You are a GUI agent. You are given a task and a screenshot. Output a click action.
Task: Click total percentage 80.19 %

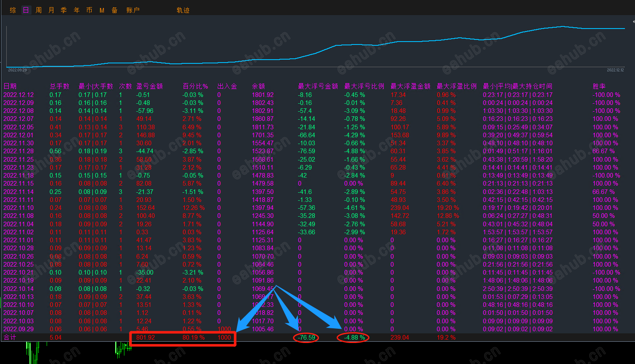194,338
